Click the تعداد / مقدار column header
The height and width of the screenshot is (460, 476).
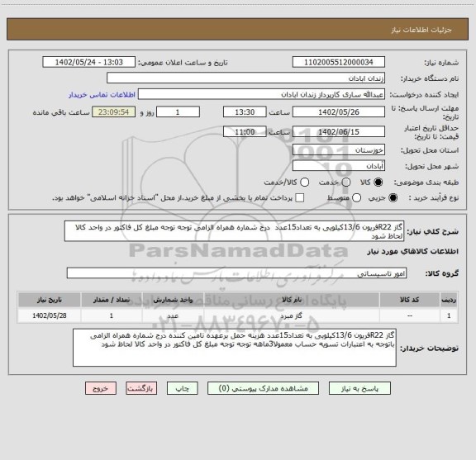click(x=112, y=300)
